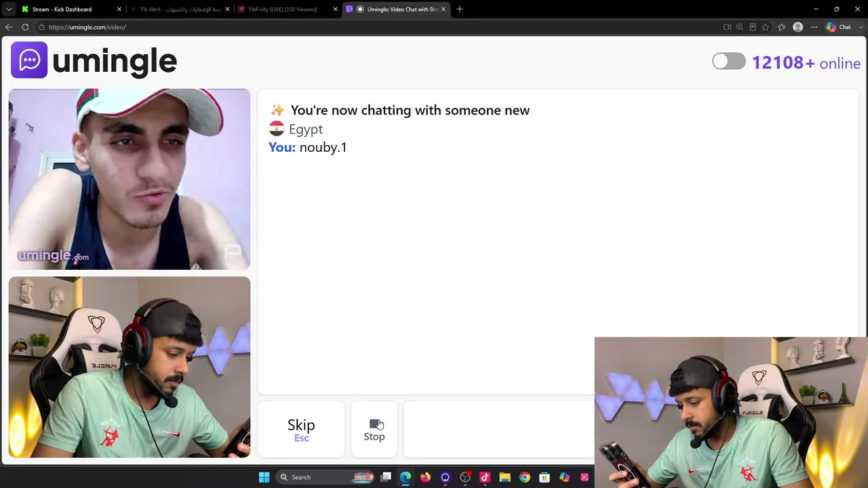Reload the Umingle page
868x488 pixels.
(25, 27)
